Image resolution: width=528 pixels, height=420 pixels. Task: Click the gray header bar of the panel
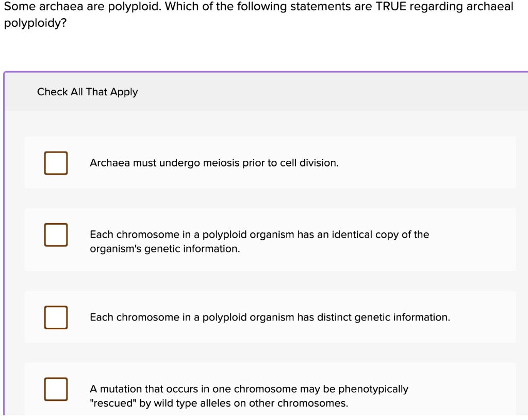[x=264, y=92]
